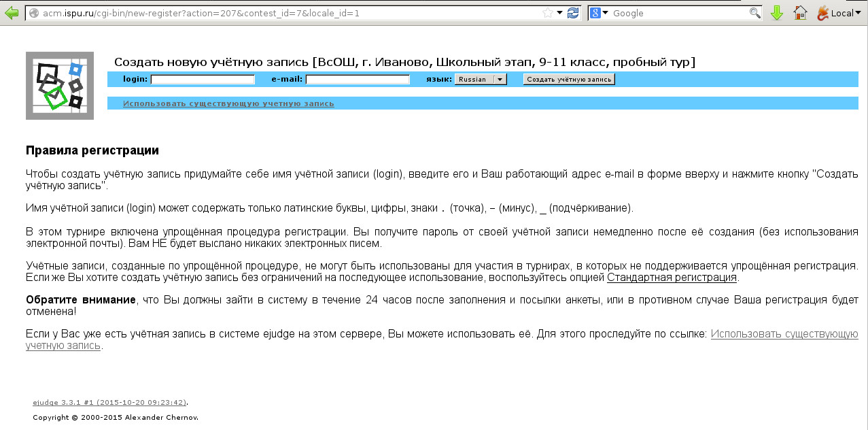This screenshot has width=868, height=430.
Task: Open the Russian language dropdown
Action: (481, 80)
